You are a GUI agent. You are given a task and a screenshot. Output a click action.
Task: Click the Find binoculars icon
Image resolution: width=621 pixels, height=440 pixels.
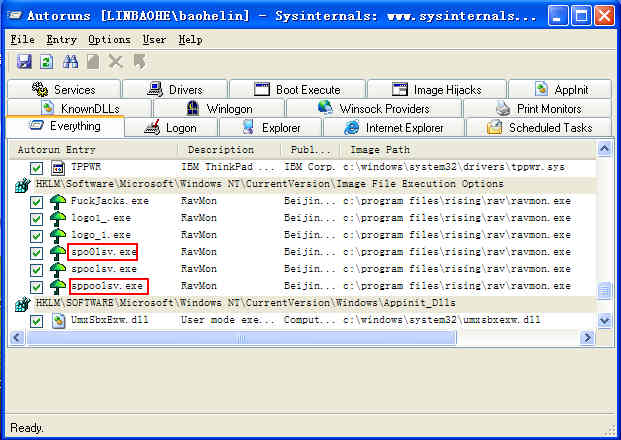[70, 62]
